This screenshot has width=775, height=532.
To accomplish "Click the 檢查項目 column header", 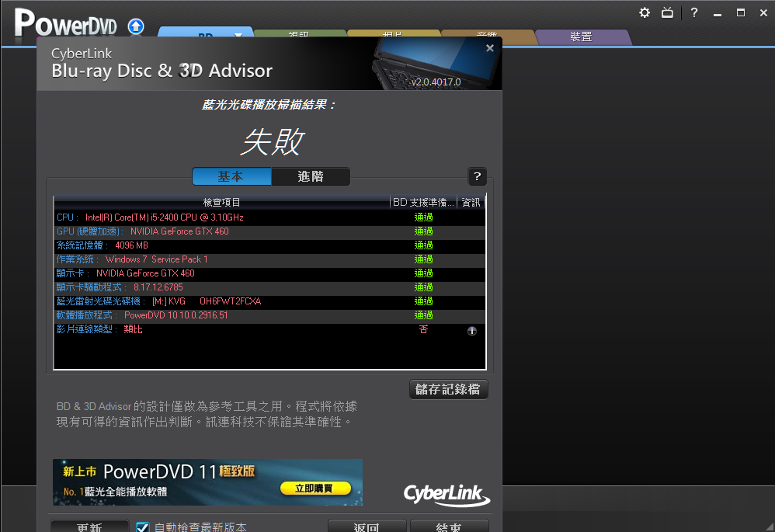I will coord(221,202).
